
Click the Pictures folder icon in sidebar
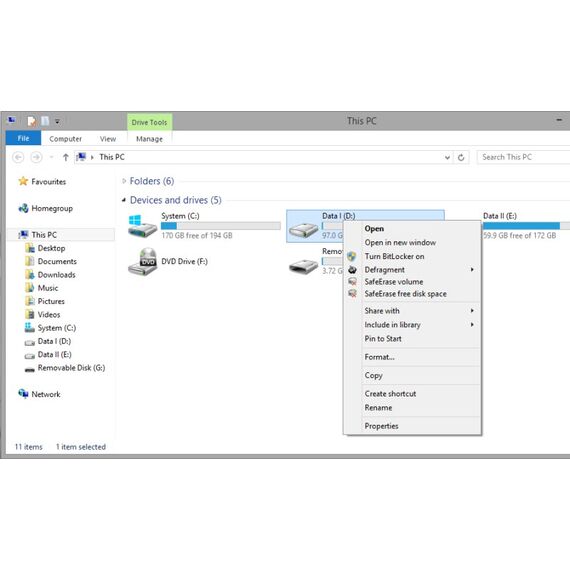pyautogui.click(x=30, y=301)
